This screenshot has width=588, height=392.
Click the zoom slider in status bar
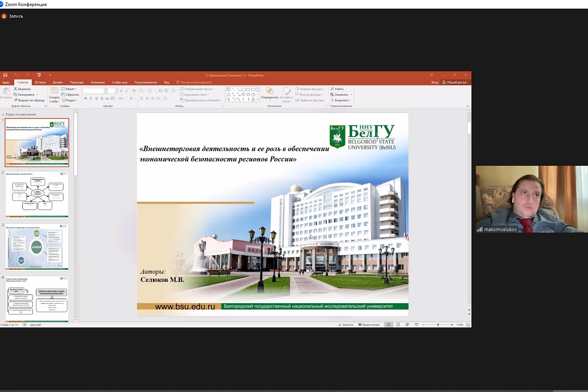click(438, 324)
